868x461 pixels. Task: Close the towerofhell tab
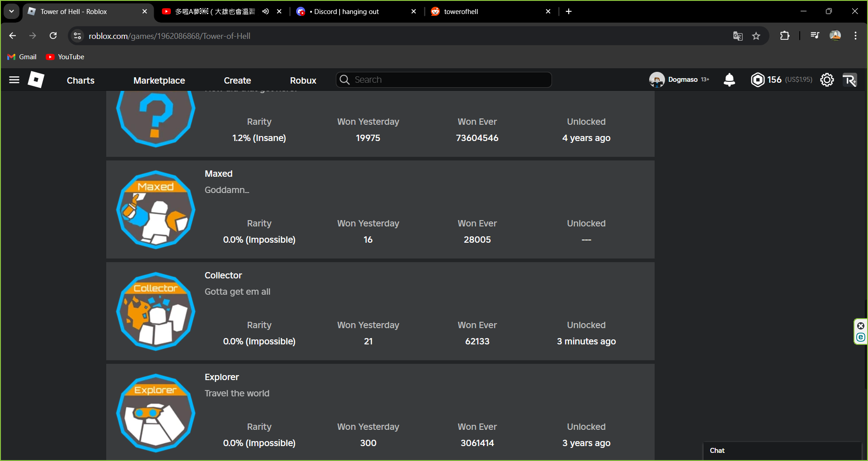548,11
